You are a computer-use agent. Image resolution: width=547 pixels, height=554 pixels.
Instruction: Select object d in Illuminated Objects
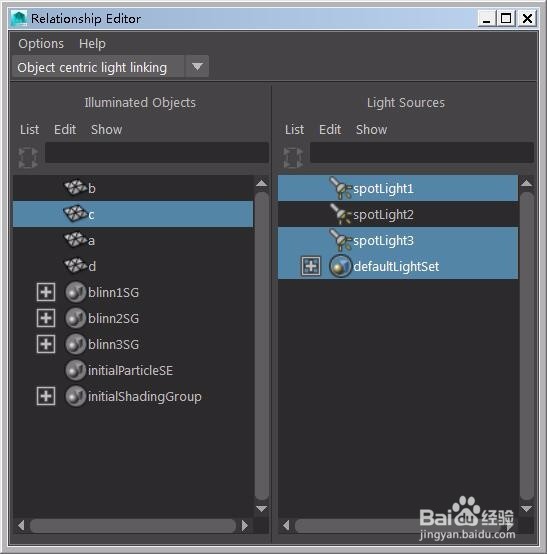click(133, 266)
